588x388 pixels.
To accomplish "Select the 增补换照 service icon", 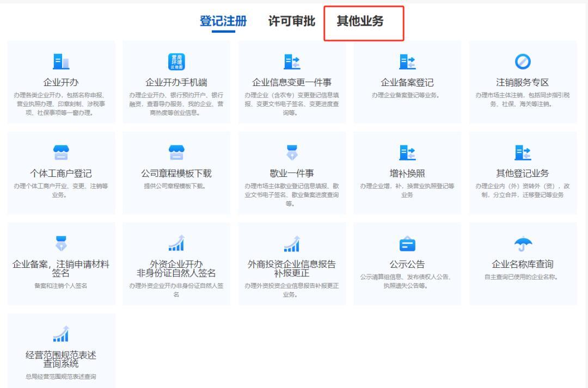I will click(408, 153).
